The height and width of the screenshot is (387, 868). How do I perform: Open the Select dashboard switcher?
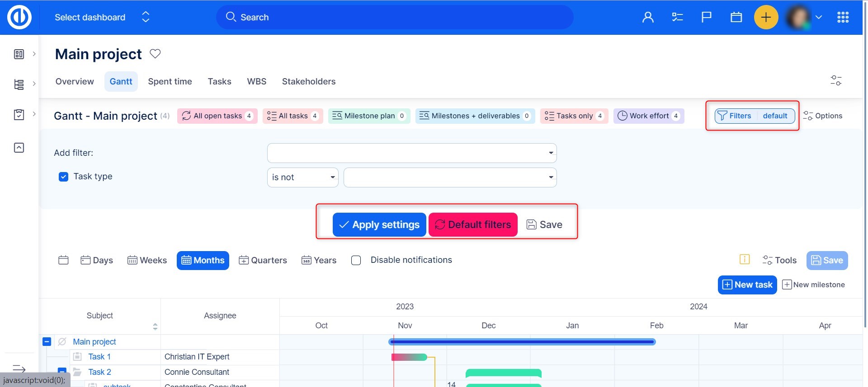click(102, 17)
